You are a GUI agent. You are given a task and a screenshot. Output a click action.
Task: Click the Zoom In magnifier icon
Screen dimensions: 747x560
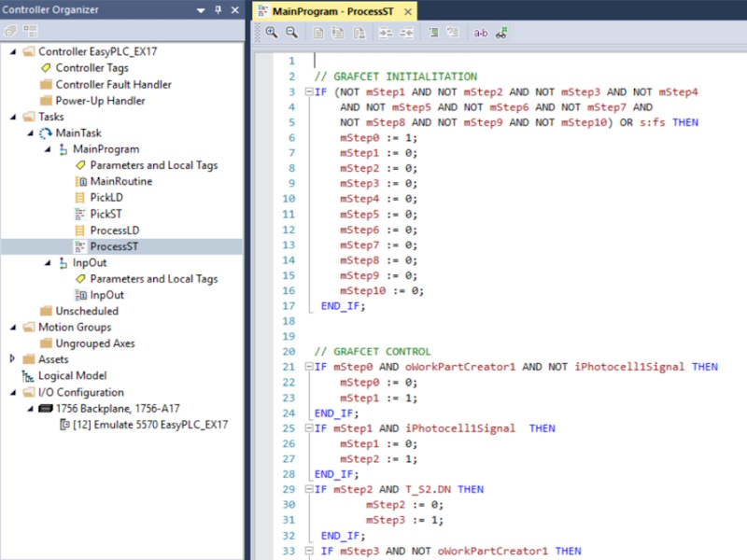tap(272, 33)
